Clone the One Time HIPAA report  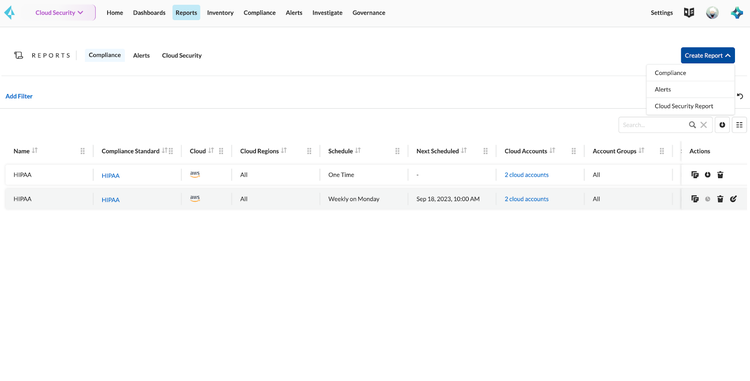tap(695, 175)
